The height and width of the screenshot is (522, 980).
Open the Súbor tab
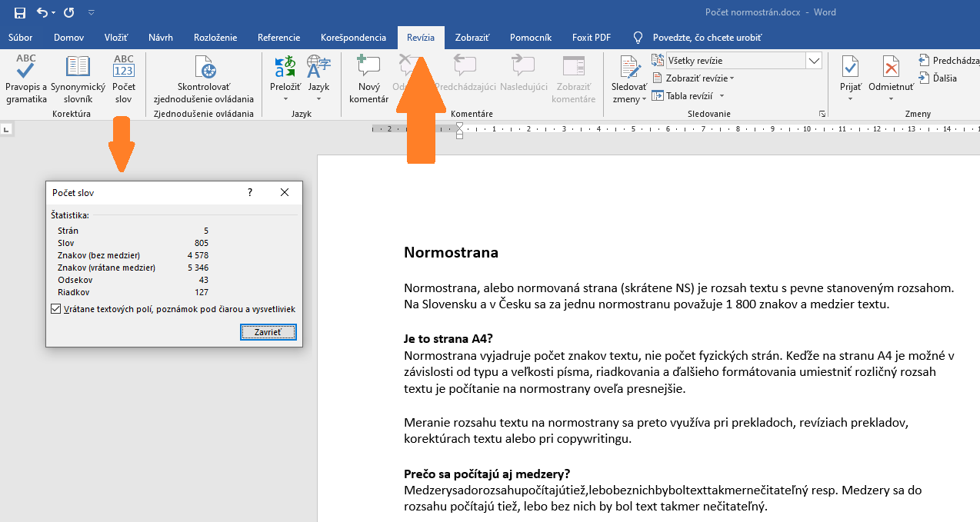pyautogui.click(x=21, y=38)
